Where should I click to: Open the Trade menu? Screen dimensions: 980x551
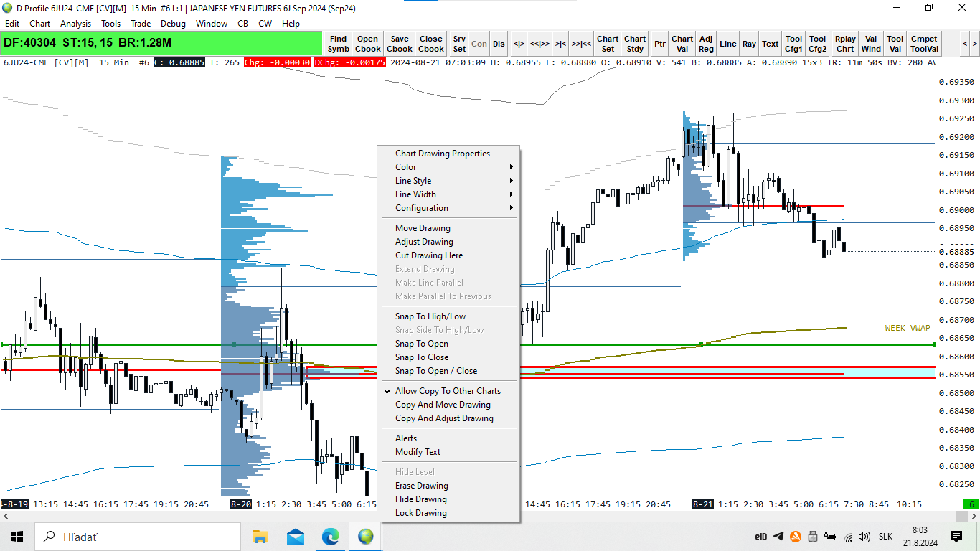coord(141,24)
